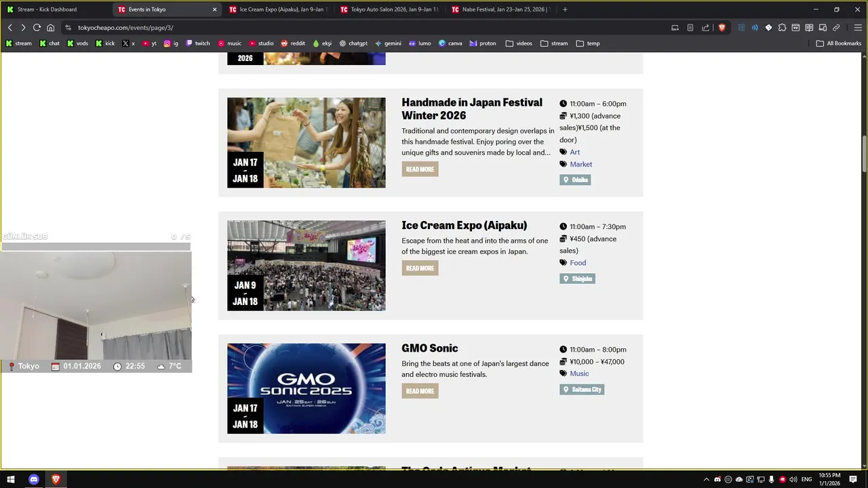Open the All Bookmarks folder

[839, 43]
